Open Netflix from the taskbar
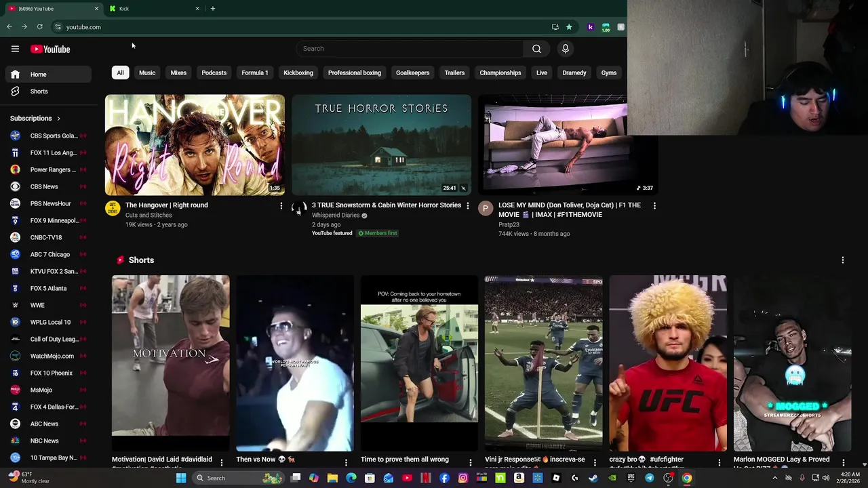Viewport: 868px width, 488px height. [x=425, y=478]
